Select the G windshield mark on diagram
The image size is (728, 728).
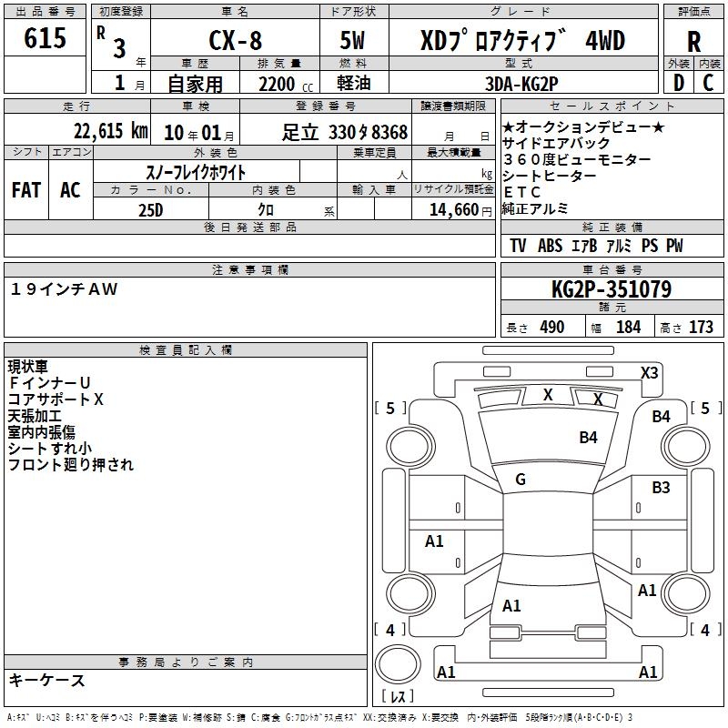(x=521, y=480)
